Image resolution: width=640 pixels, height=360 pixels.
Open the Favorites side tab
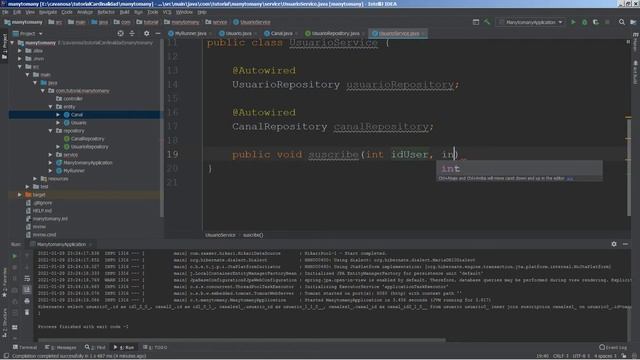tap(4, 282)
